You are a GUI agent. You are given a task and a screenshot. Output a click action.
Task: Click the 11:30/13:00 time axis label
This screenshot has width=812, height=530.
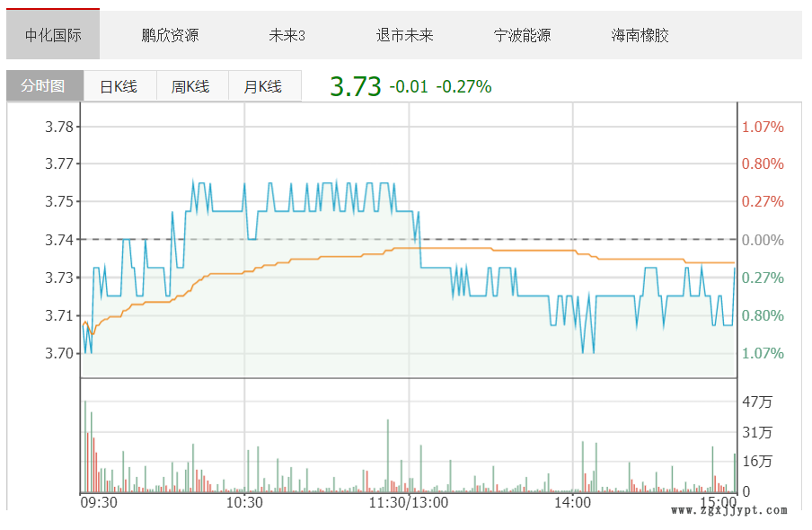pyautogui.click(x=409, y=502)
